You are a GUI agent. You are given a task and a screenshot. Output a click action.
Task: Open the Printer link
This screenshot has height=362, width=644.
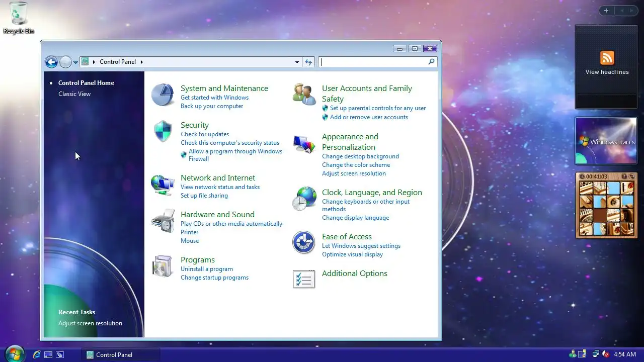[189, 232]
